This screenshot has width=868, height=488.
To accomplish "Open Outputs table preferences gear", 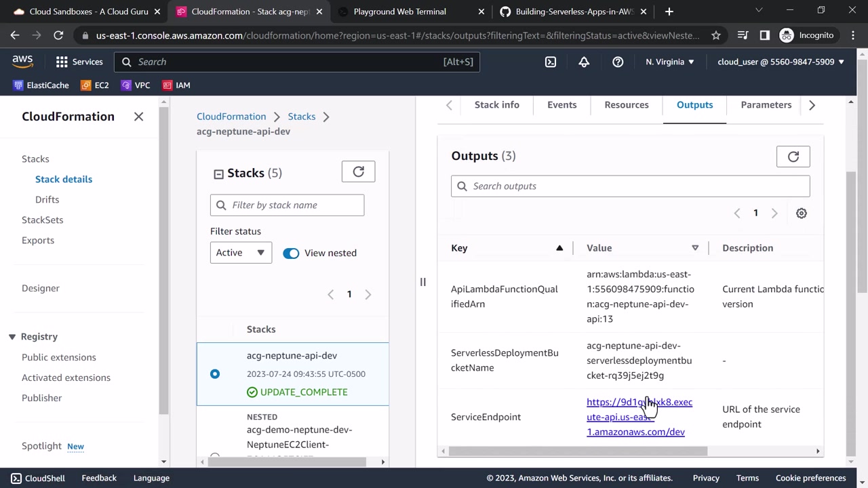I will click(802, 213).
